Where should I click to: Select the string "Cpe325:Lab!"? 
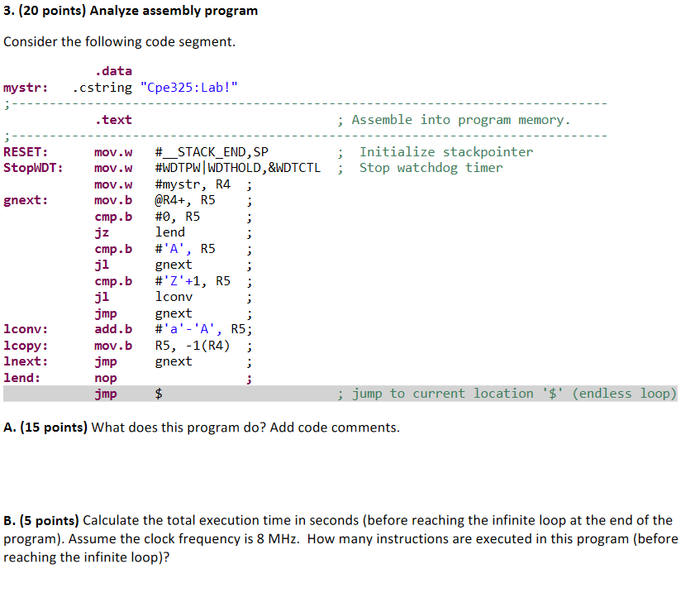189,87
